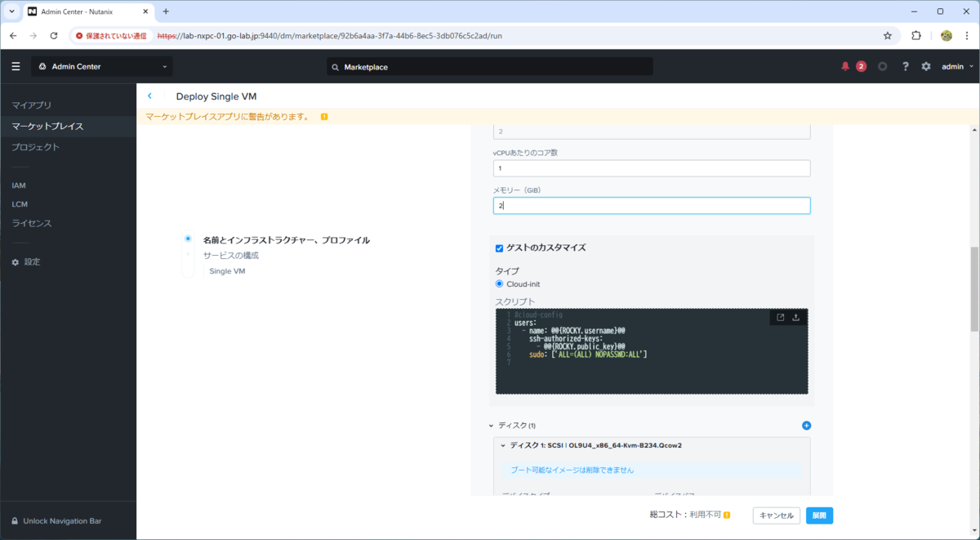980x540 pixels.
Task: Close the Admin Center - Nutanix tab
Action: pos(145,11)
